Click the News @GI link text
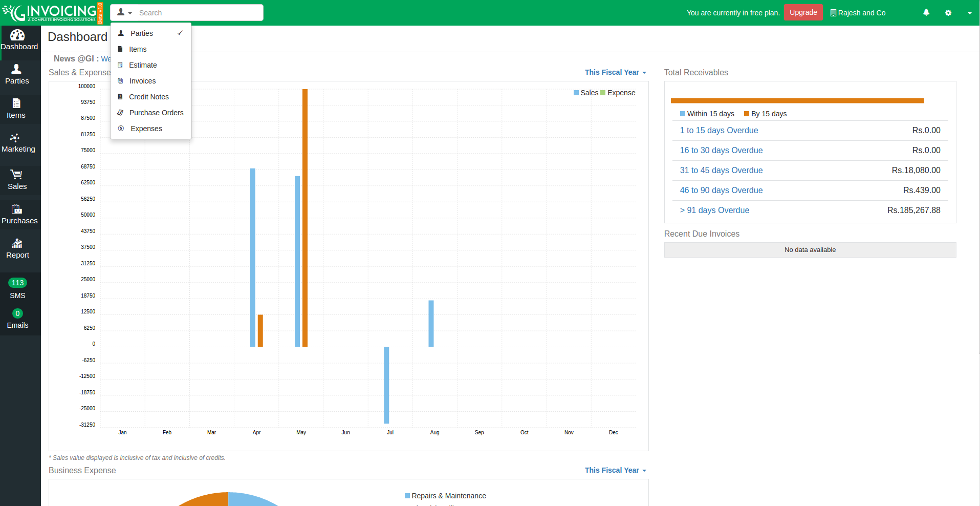Screen dimensions: 980x506 [105, 59]
